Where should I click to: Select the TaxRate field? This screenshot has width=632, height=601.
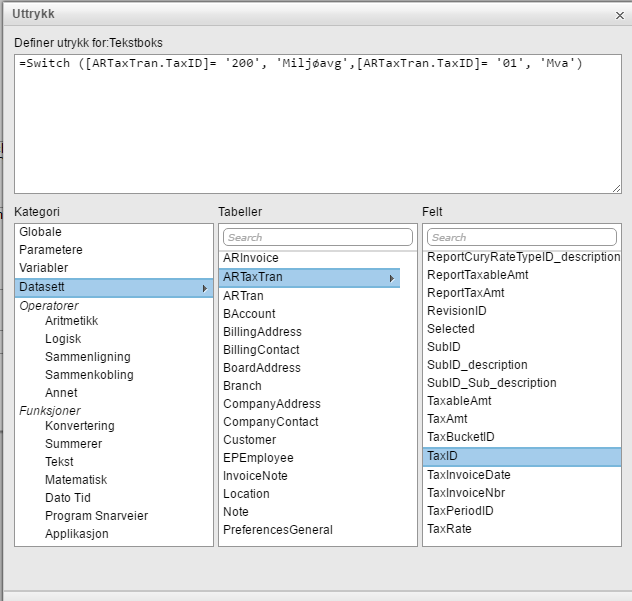449,529
